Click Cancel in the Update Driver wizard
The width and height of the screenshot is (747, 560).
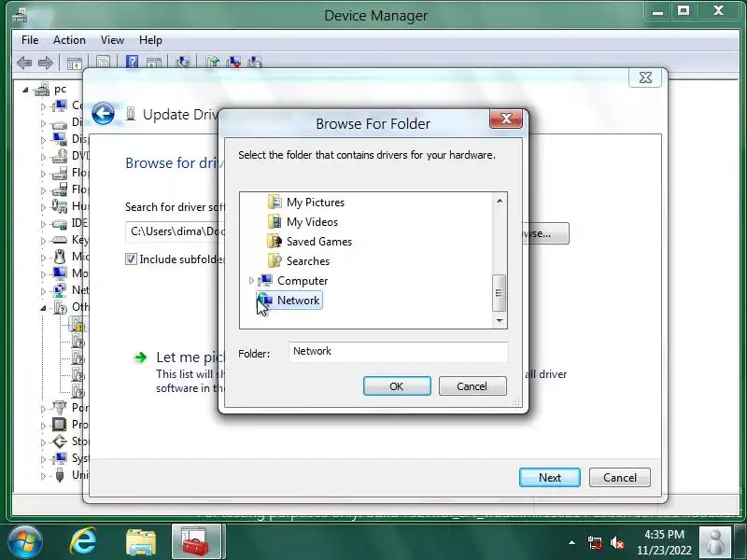[620, 478]
